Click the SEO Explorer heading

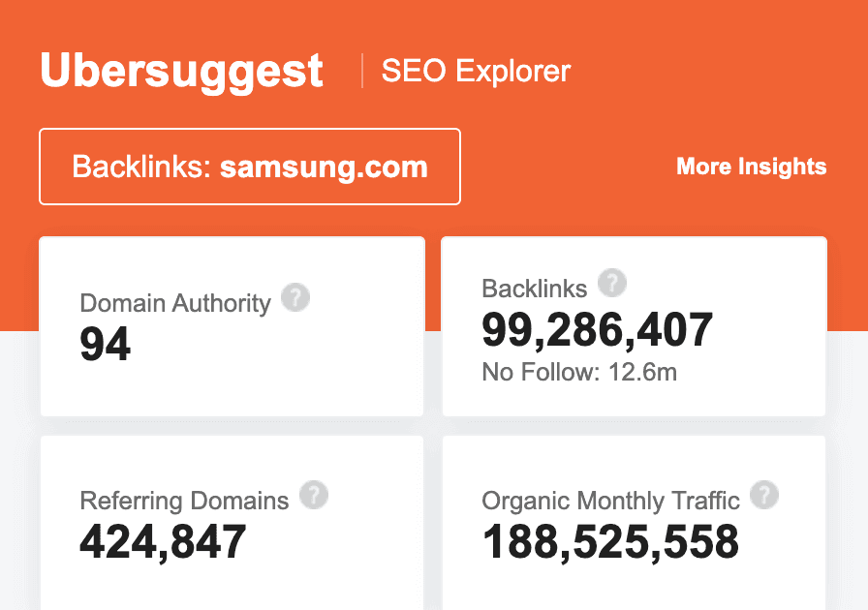476,71
